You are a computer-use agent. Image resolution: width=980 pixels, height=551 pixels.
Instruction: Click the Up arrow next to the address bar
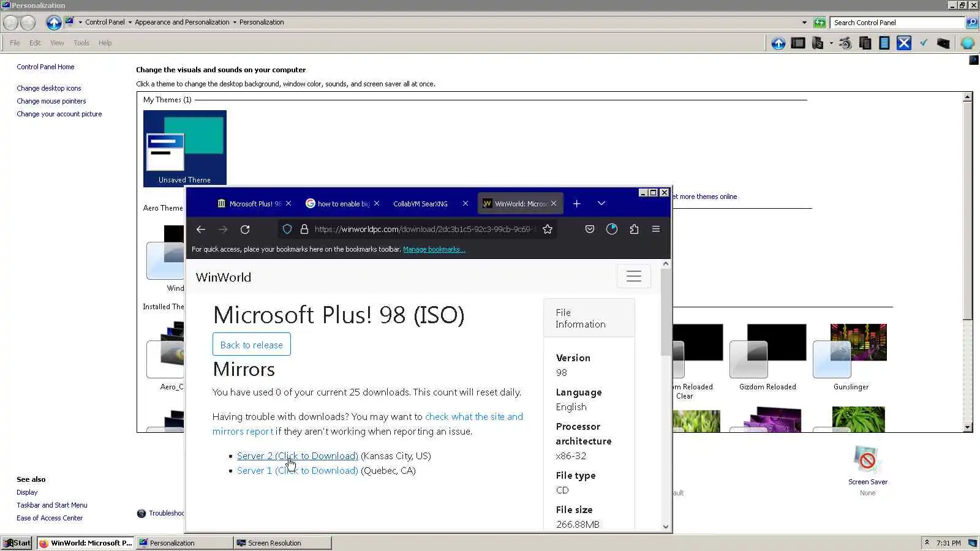pyautogui.click(x=54, y=23)
